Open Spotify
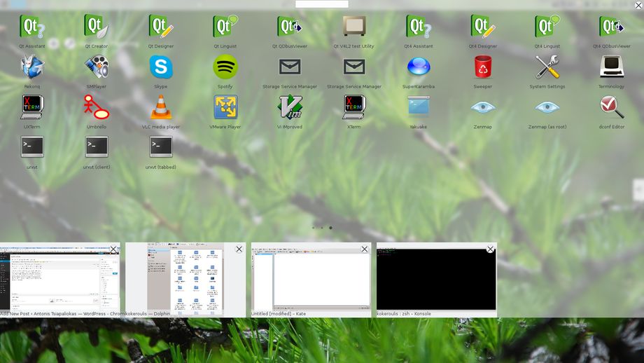The image size is (644, 363). point(225,67)
